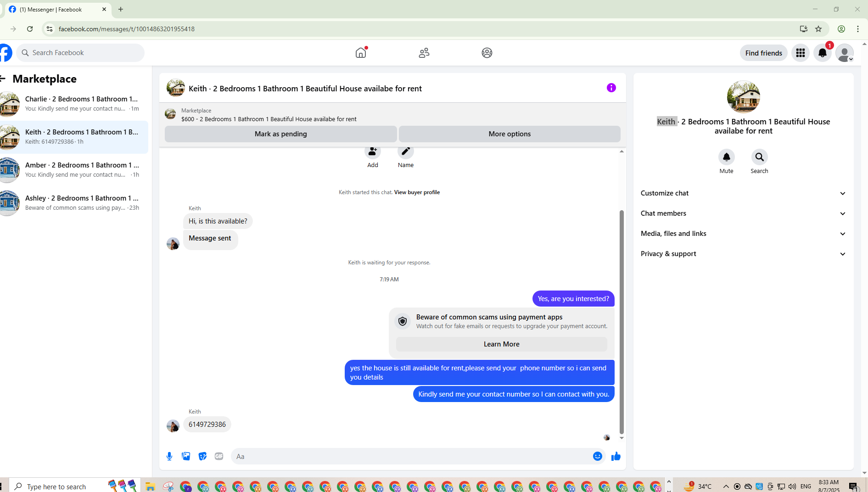Click Learn More on scam warning
This screenshot has height=492, width=868.
pos(502,344)
